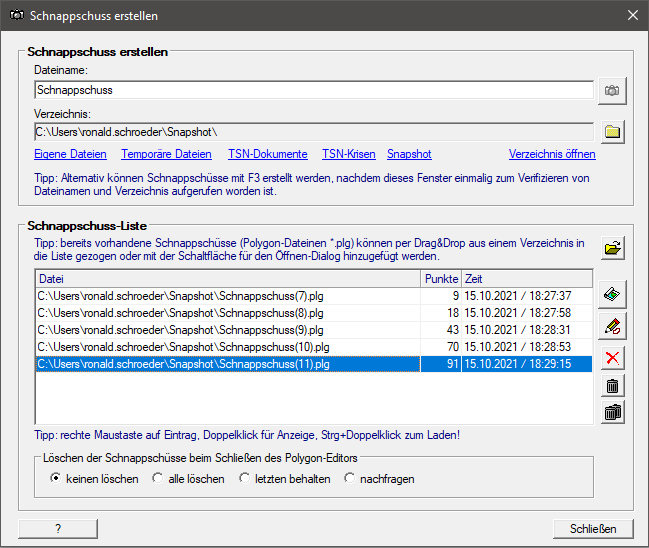Click the 'TSN-Dokumente' link
Image resolution: width=649 pixels, height=548 pixels.
(x=268, y=154)
